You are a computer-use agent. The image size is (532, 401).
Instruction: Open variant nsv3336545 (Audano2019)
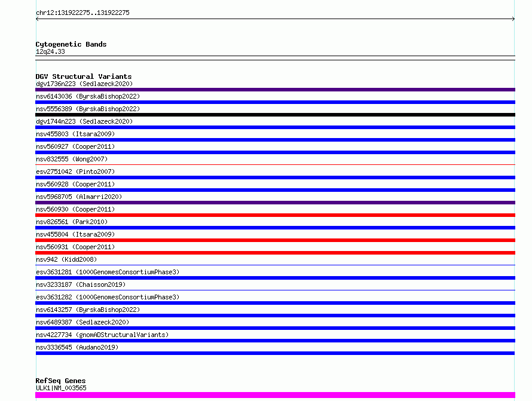(x=77, y=347)
